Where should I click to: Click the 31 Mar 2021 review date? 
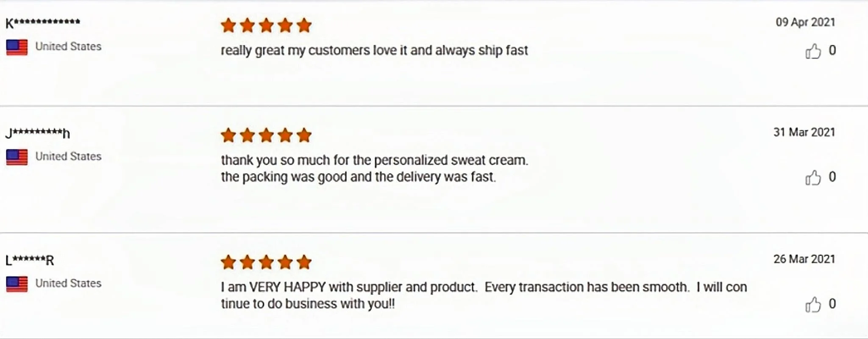(804, 132)
